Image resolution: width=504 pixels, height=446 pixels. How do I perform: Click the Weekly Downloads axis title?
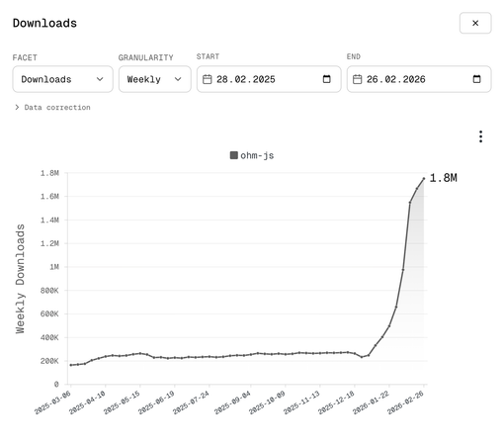20,279
